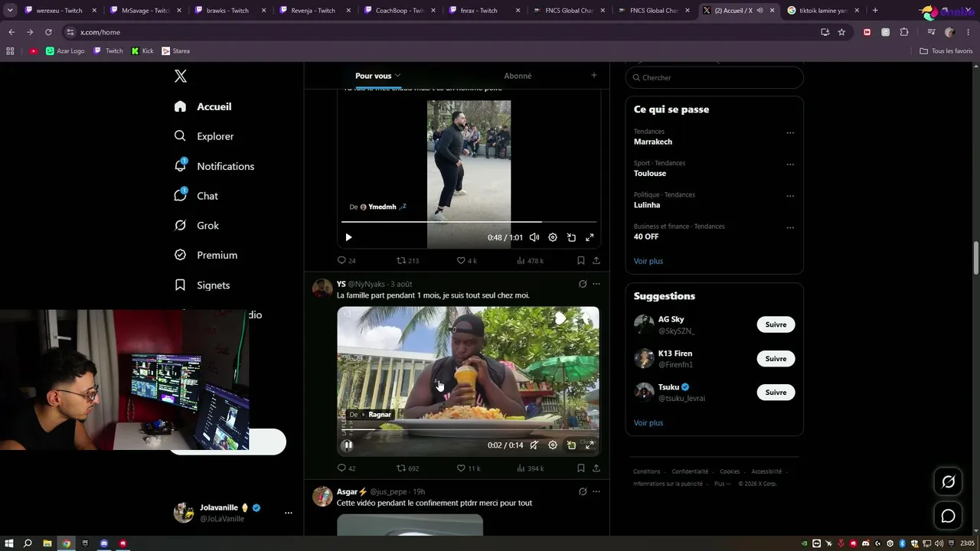Switch to the tiktok lamine yam tab
The height and width of the screenshot is (551, 980).
823,11
